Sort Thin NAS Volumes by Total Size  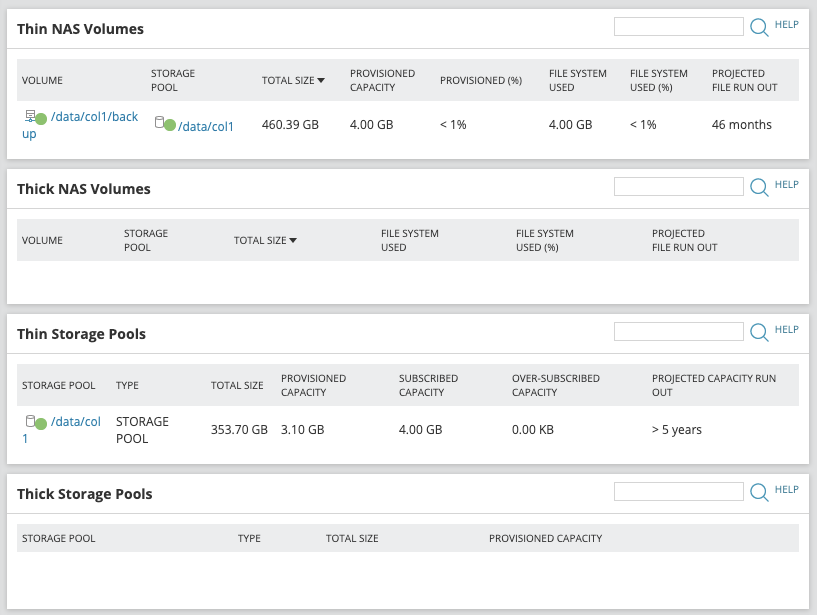[x=293, y=80]
